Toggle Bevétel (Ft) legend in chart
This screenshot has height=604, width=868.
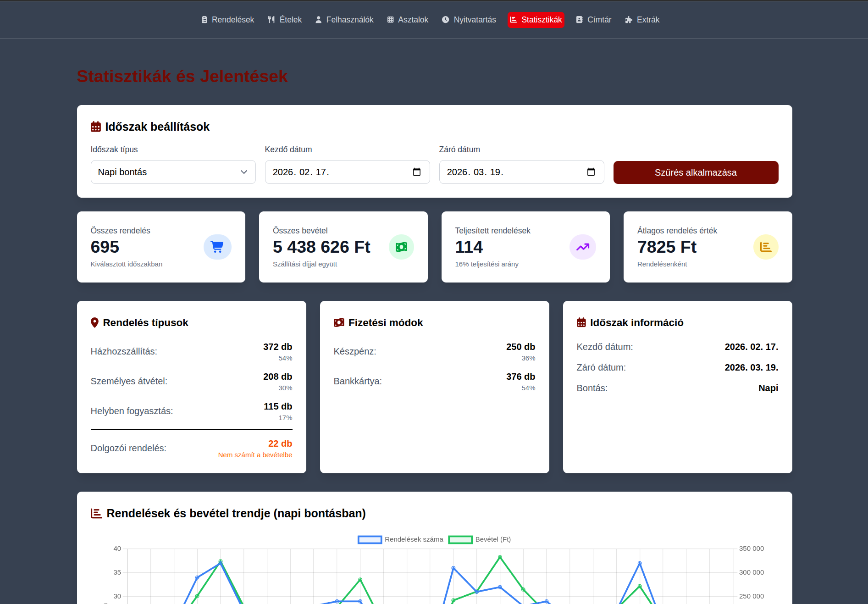pyautogui.click(x=480, y=539)
